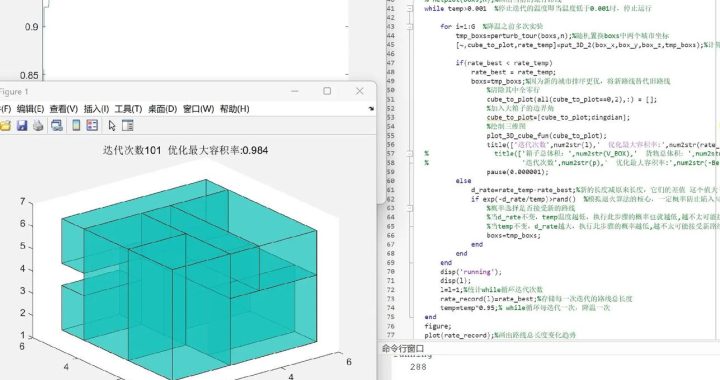
Task: Open the 窗口(W) menu
Action: (x=198, y=109)
